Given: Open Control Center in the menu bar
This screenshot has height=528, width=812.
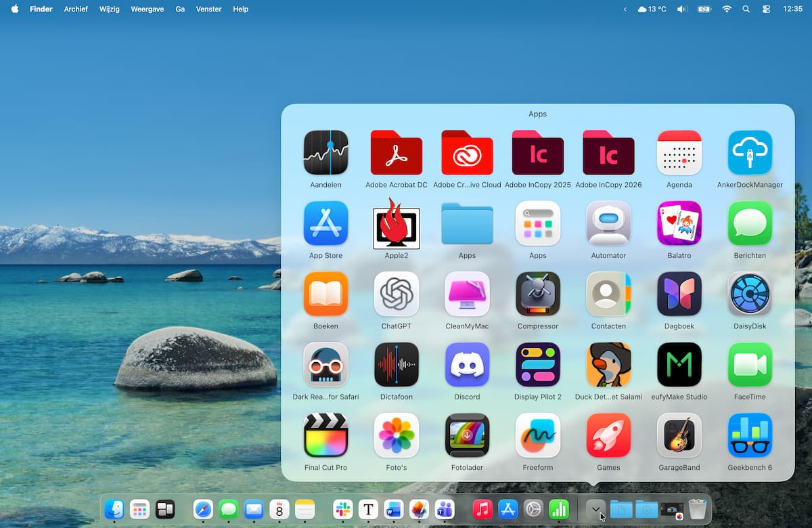Looking at the screenshot, I should tap(766, 9).
